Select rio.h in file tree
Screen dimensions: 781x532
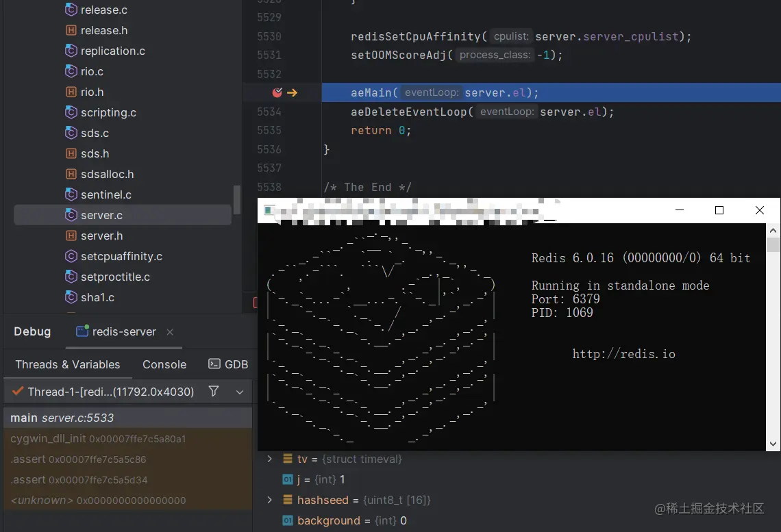92,92
